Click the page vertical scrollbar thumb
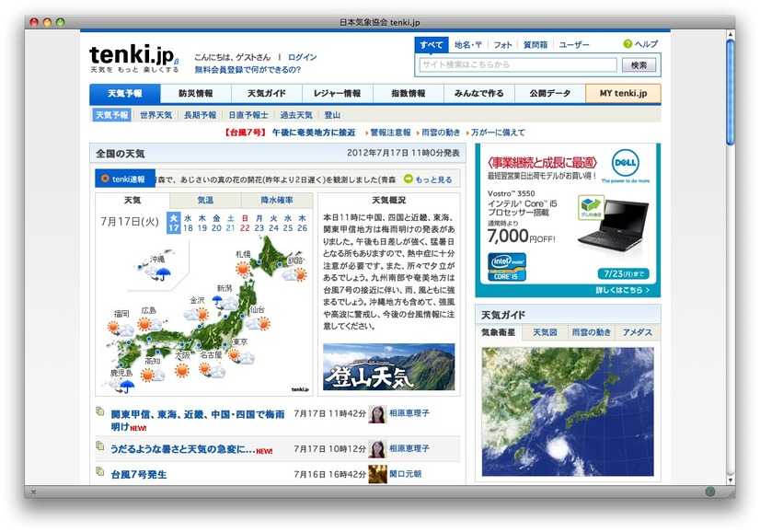760x532 pixels. pos(731,92)
